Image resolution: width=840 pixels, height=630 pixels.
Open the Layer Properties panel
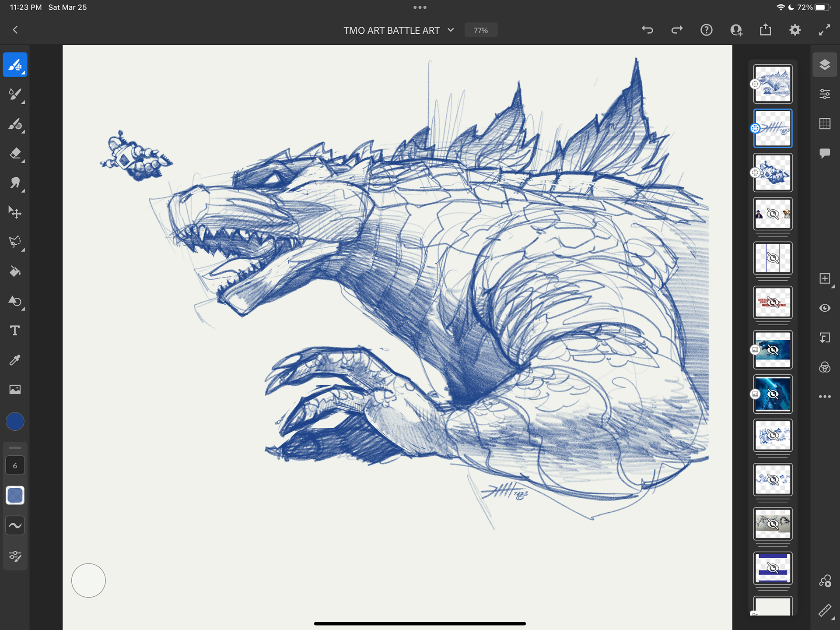click(825, 94)
